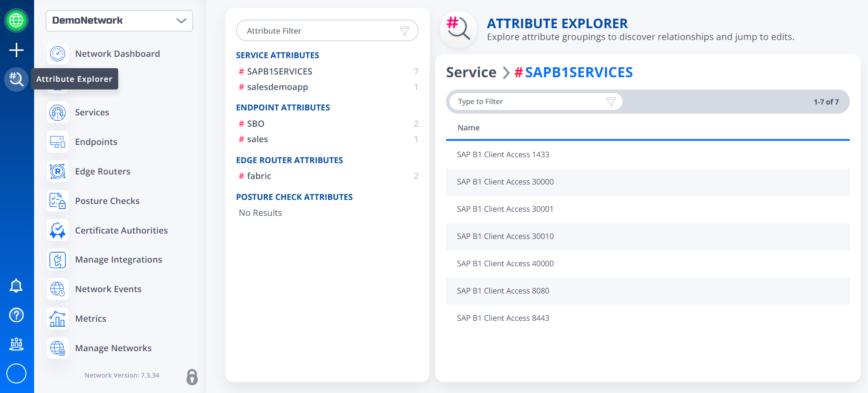Click the Manage Networks globe icon

[58, 348]
